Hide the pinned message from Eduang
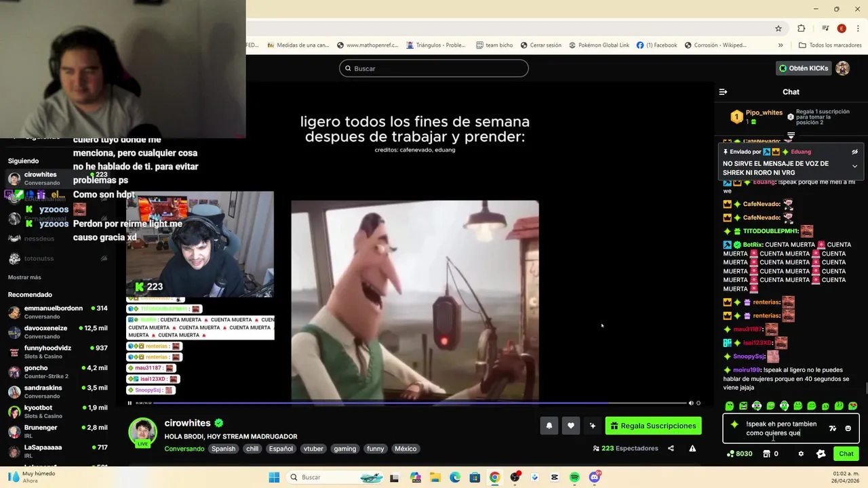Image resolution: width=868 pixels, height=488 pixels. click(854, 152)
